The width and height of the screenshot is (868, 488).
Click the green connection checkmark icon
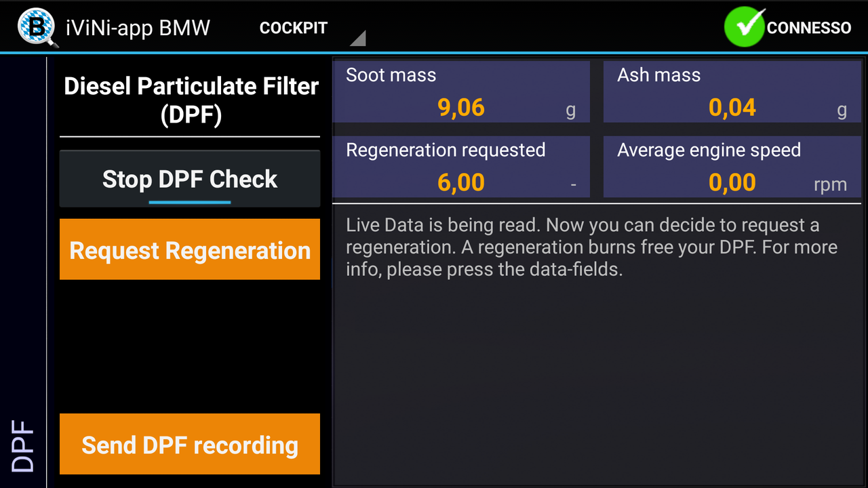point(745,27)
